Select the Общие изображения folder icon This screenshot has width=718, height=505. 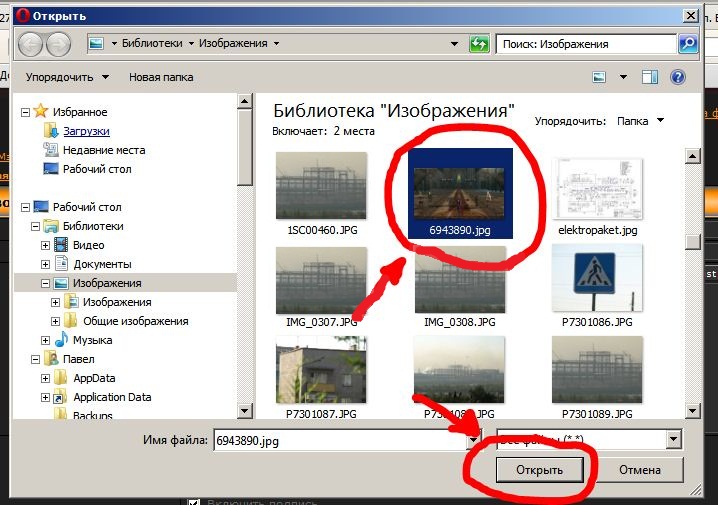tap(71, 320)
